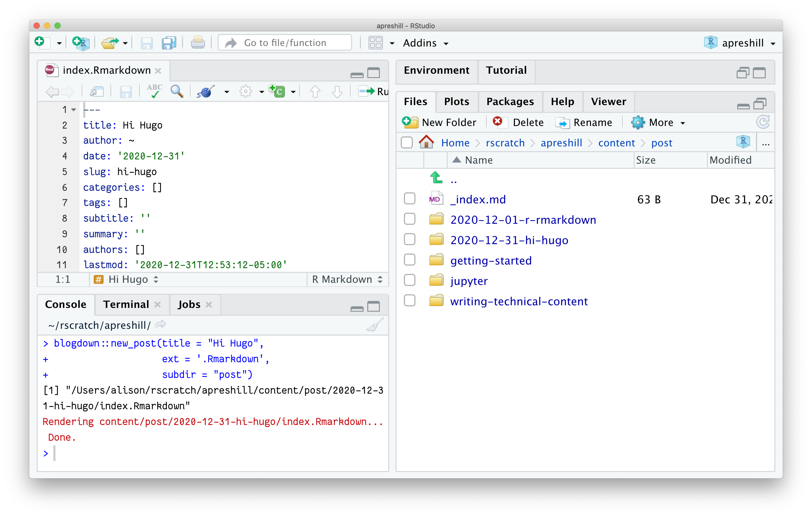812x517 pixels.
Task: Clear the console with broom icon
Action: click(x=375, y=325)
